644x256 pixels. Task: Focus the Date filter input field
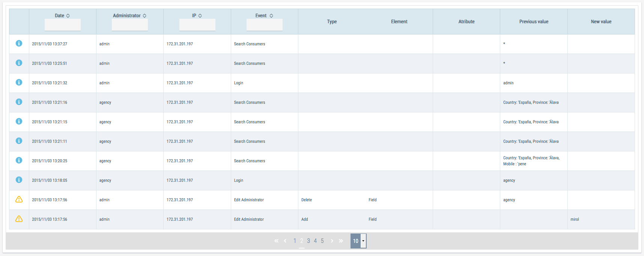(63, 25)
